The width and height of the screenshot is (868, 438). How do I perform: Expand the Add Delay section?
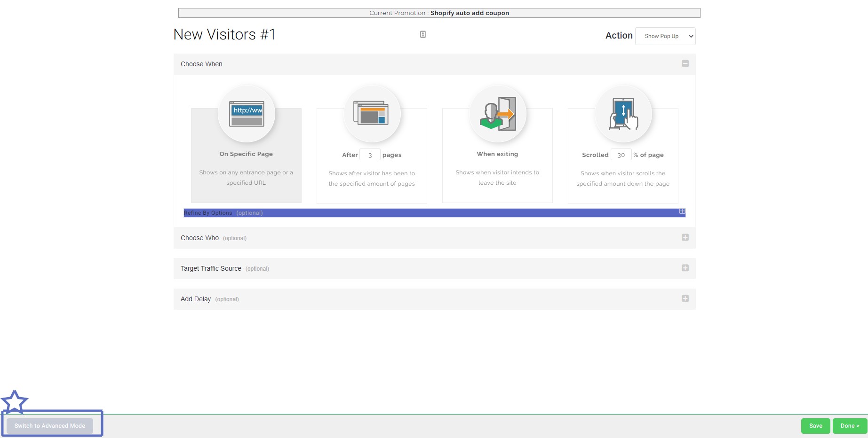pos(685,298)
